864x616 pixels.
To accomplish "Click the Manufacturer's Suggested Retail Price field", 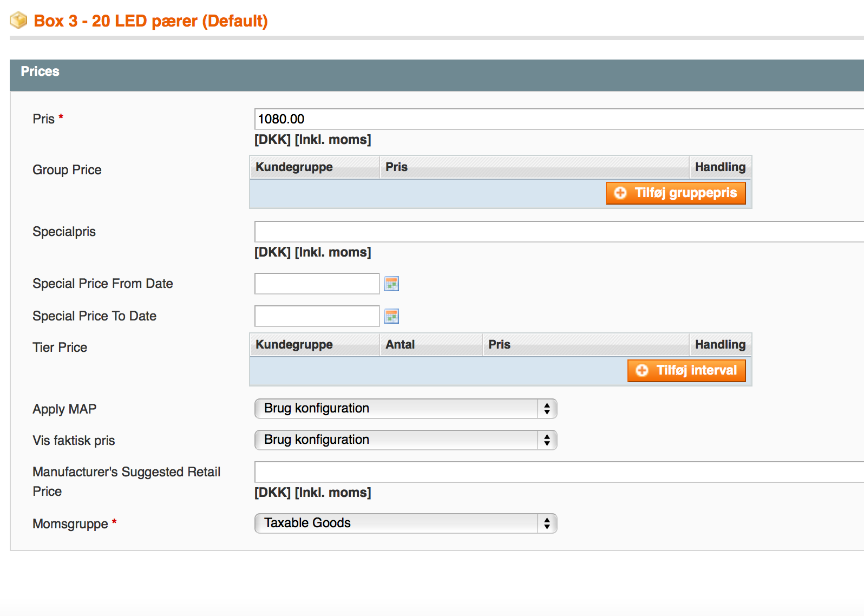I will pos(558,472).
